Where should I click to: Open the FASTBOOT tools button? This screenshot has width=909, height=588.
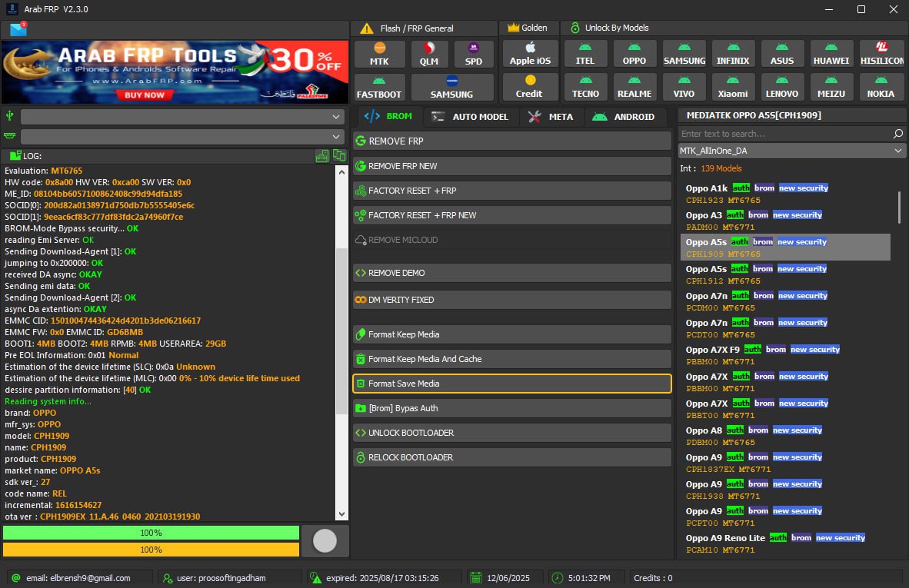coord(379,87)
